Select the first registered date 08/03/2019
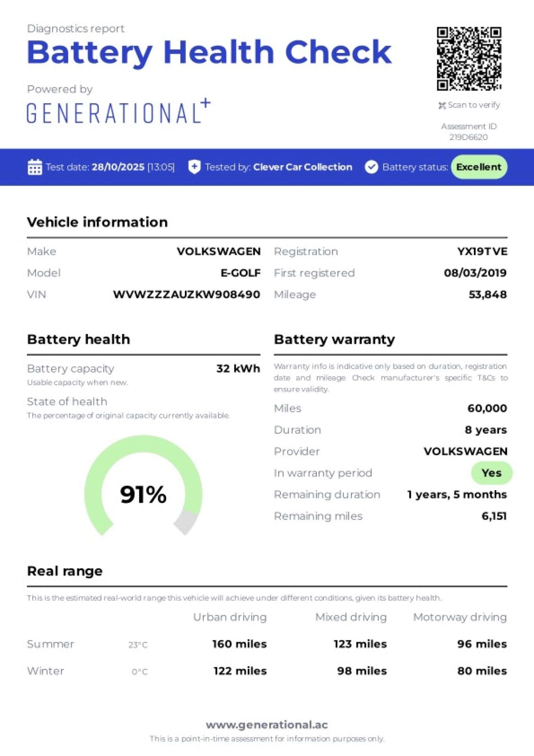This screenshot has width=534, height=756. coord(475,273)
